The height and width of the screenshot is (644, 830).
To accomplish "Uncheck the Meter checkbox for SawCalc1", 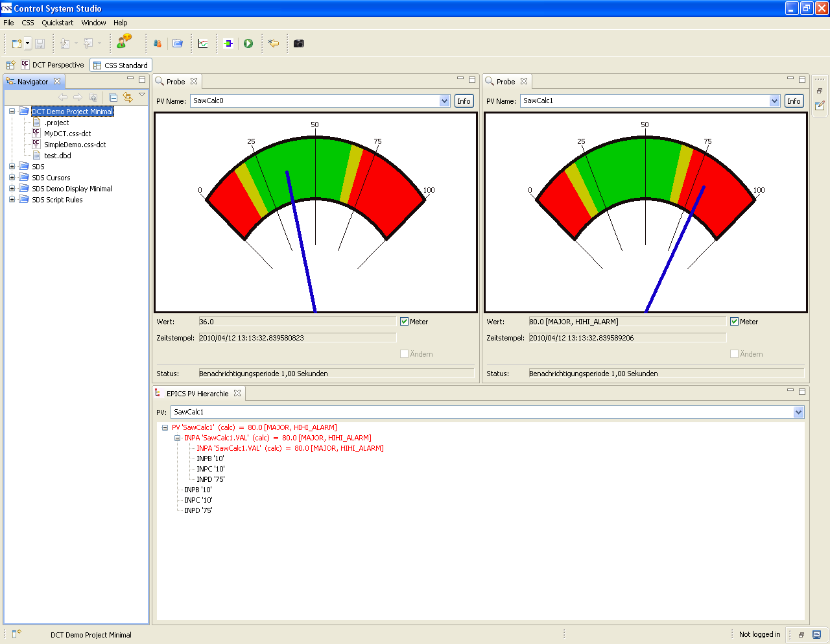I will 734,322.
